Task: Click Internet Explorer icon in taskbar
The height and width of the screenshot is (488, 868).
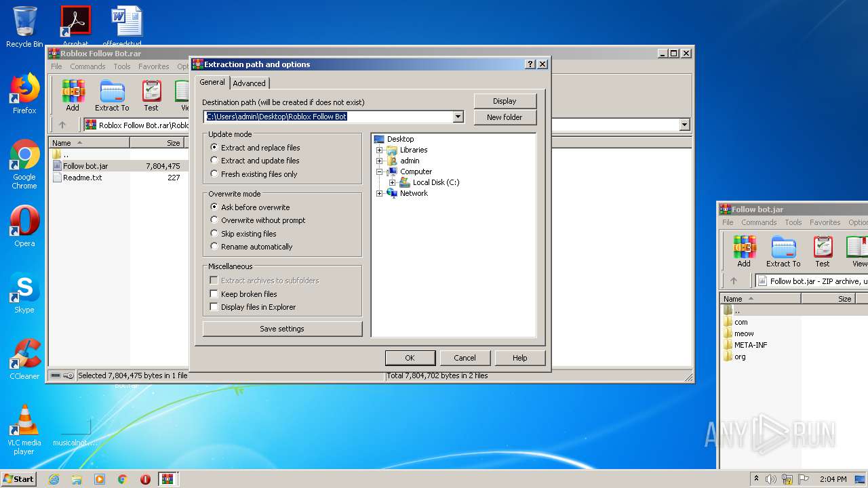Action: pos(54,479)
